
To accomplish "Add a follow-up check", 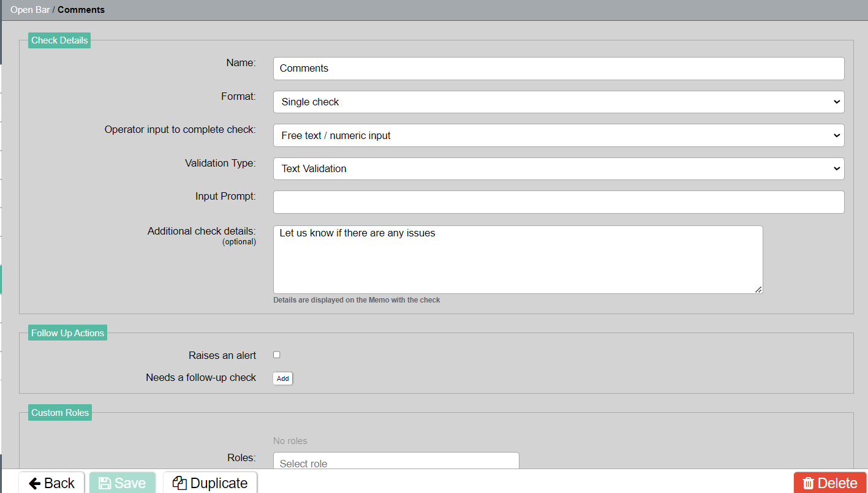I will [282, 378].
